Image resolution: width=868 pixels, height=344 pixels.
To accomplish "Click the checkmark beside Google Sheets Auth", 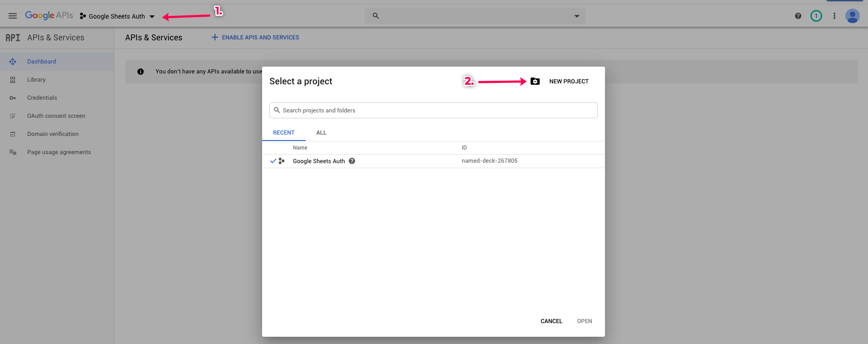I will tap(273, 161).
